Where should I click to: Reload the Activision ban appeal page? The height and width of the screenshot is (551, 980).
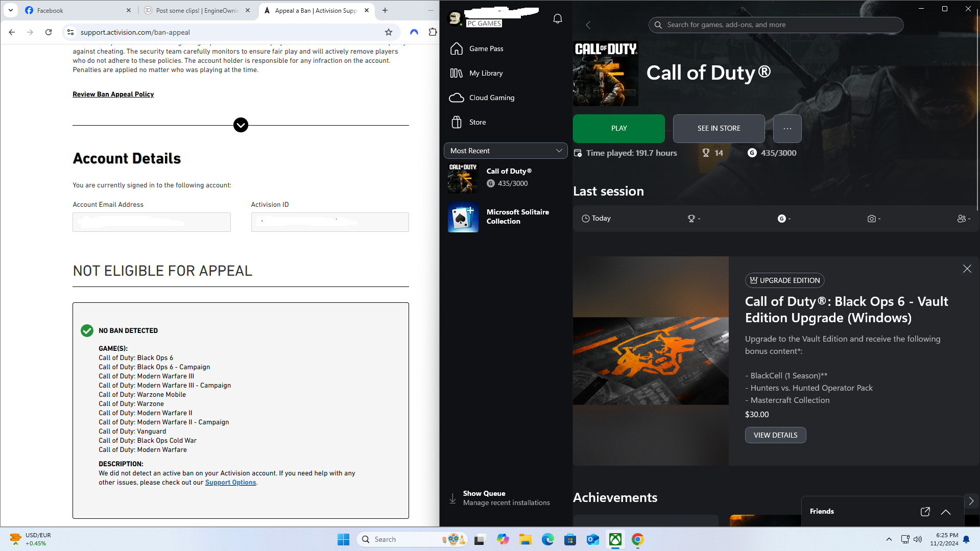point(49,32)
